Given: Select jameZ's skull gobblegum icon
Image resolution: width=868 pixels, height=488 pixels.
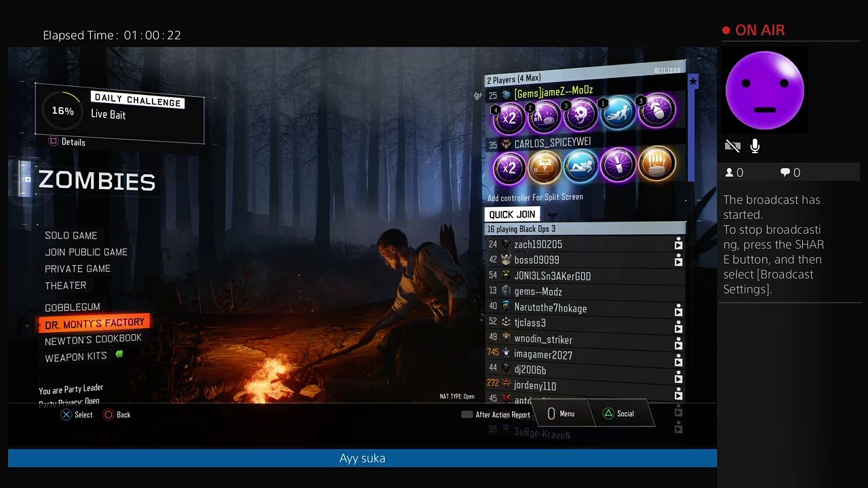Looking at the screenshot, I should click(x=581, y=115).
